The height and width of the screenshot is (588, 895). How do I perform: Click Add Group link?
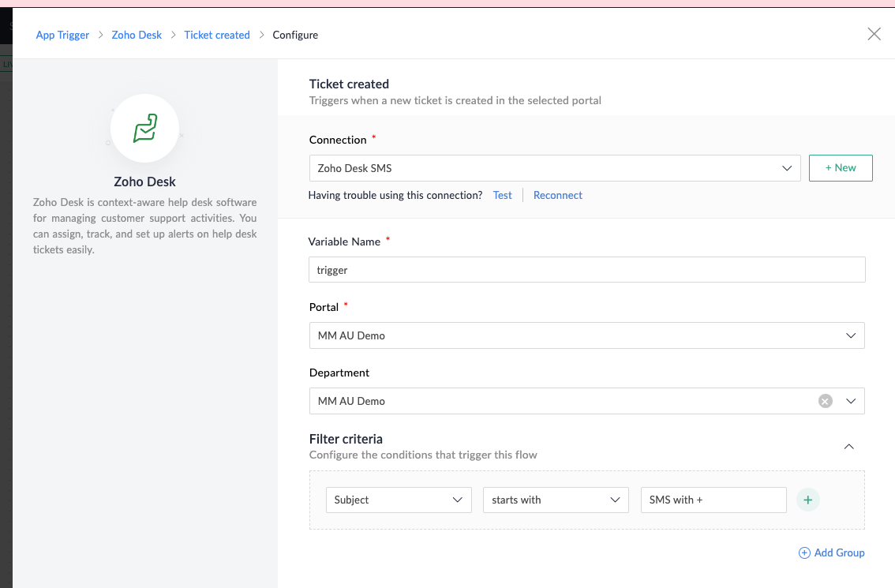(x=831, y=552)
